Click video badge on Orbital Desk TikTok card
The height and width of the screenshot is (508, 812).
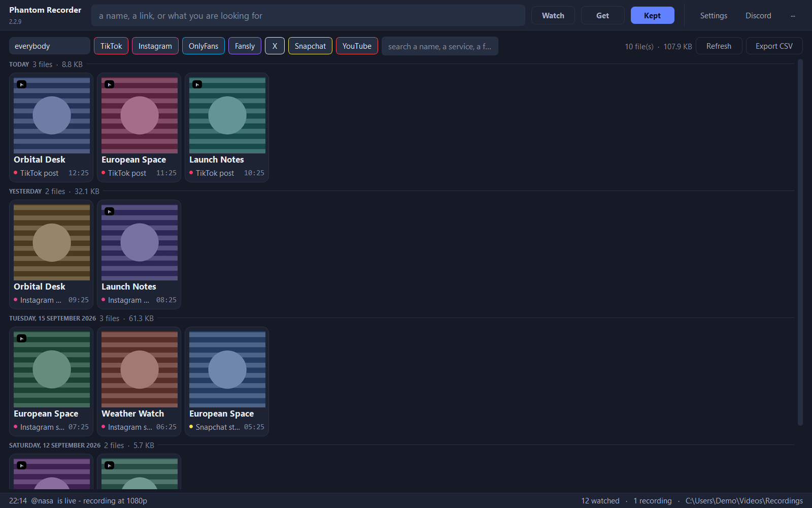[x=21, y=84]
